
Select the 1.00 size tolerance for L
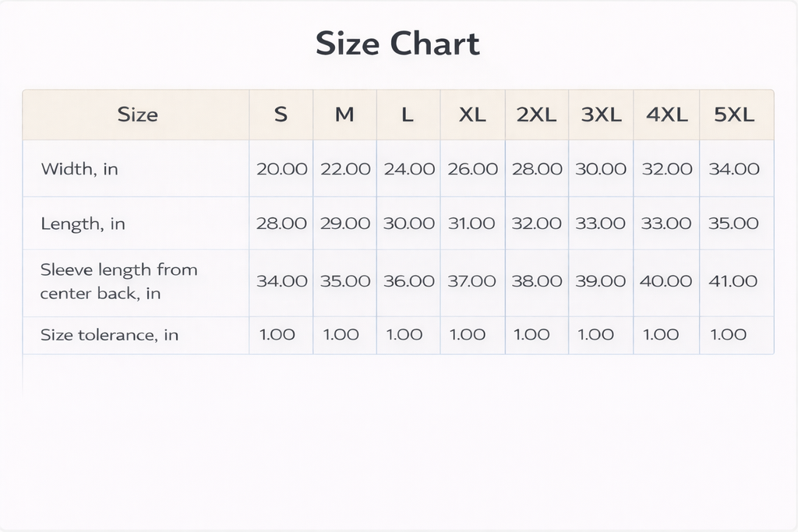point(404,335)
